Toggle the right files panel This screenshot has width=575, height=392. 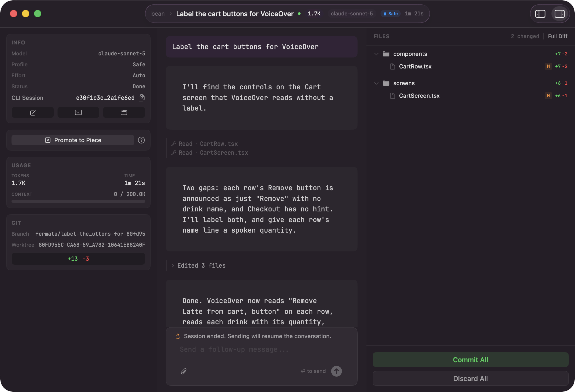tap(560, 14)
